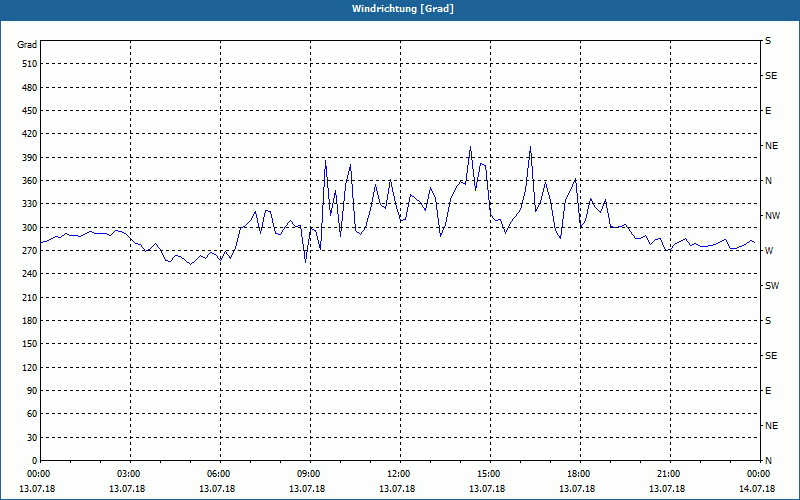Click the W compass direction label
The image size is (800, 500).
coord(769,251)
